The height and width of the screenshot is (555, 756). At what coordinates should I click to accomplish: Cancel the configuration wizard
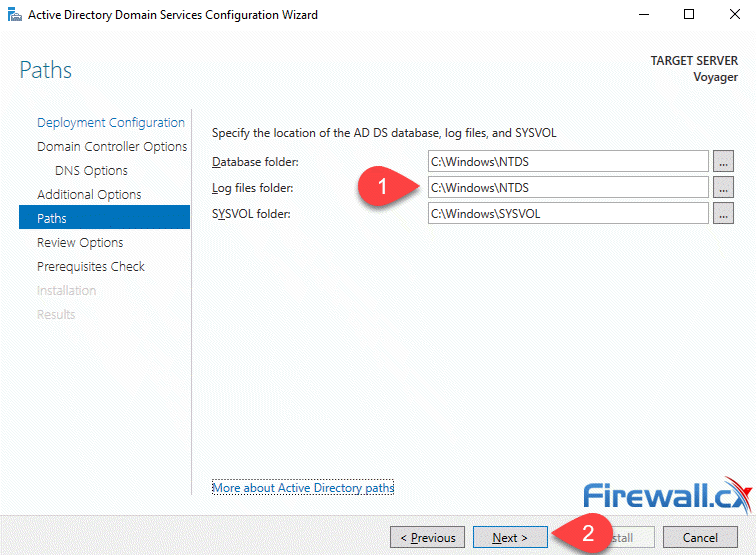[700, 537]
